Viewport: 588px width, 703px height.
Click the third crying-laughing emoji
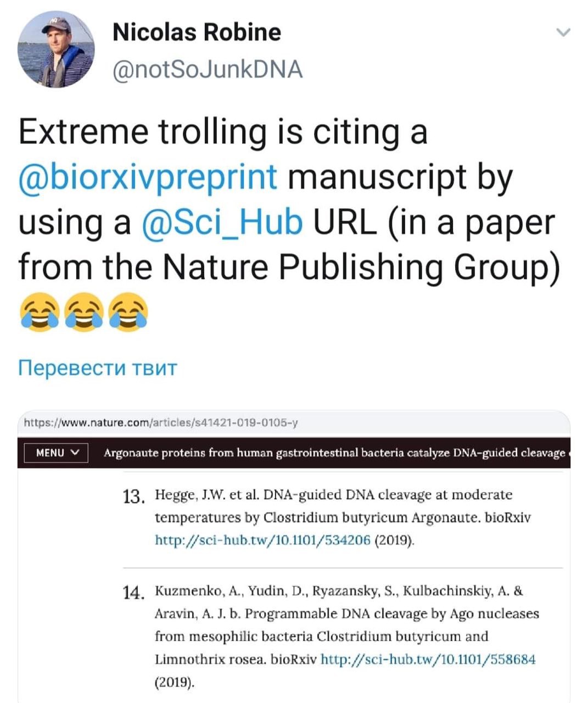[x=129, y=311]
